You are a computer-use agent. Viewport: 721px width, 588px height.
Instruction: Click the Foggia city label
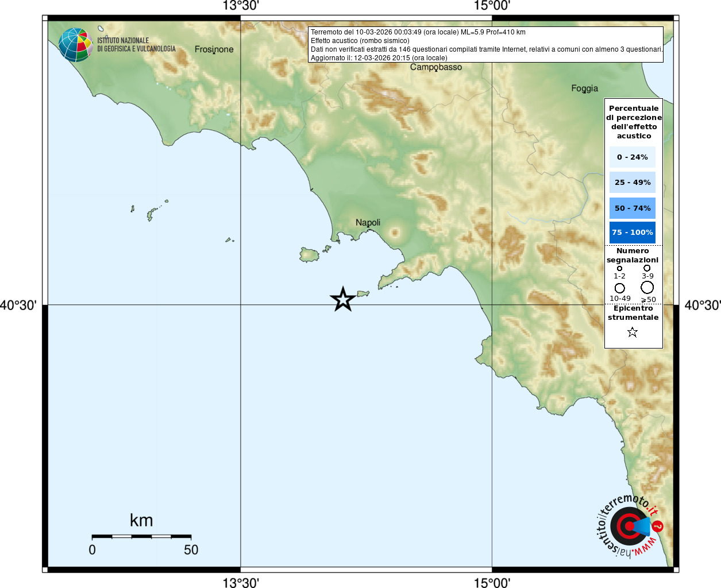click(x=585, y=88)
